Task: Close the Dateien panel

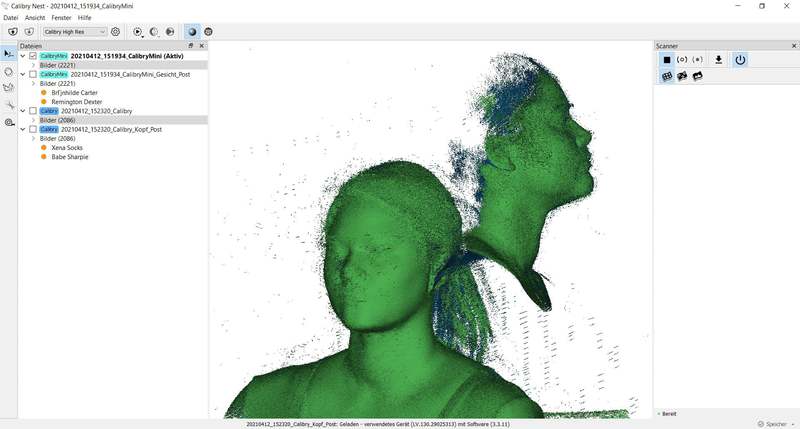Action: coord(202,45)
